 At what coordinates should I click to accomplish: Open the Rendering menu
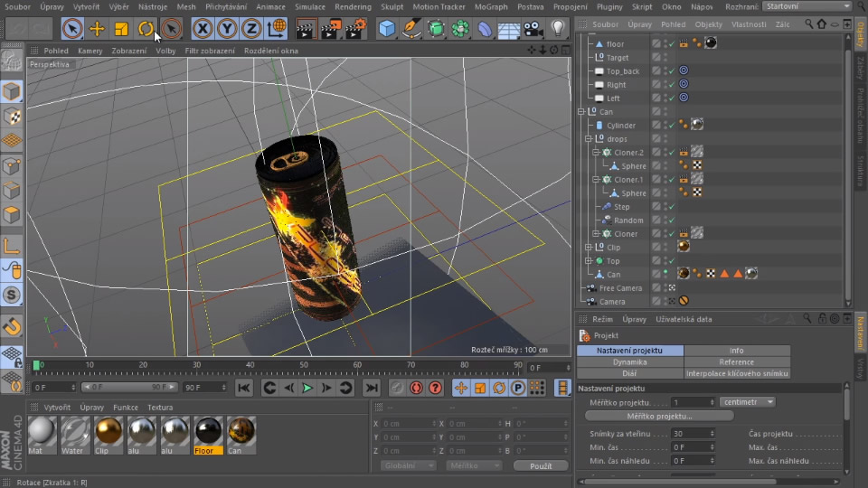coord(352,6)
